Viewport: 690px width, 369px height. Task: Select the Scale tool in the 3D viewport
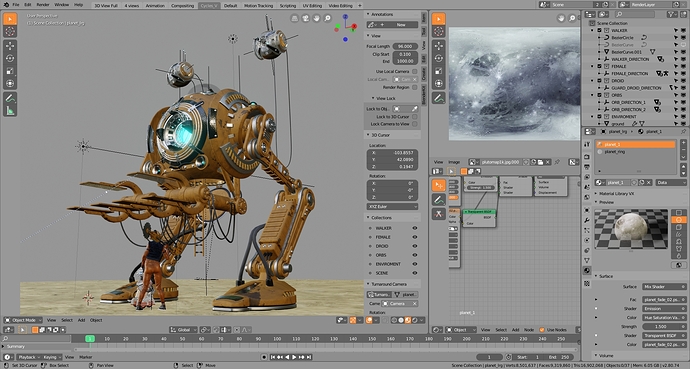[x=10, y=71]
